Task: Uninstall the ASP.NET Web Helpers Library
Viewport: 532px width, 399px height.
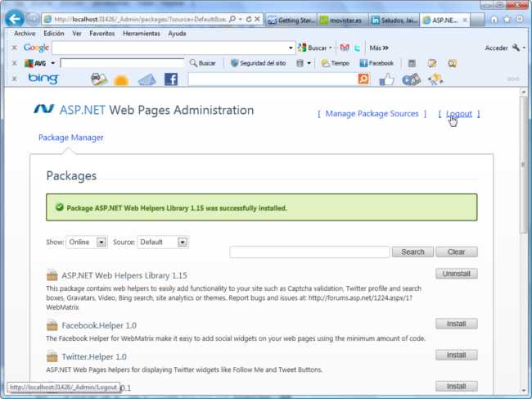Action: click(456, 274)
